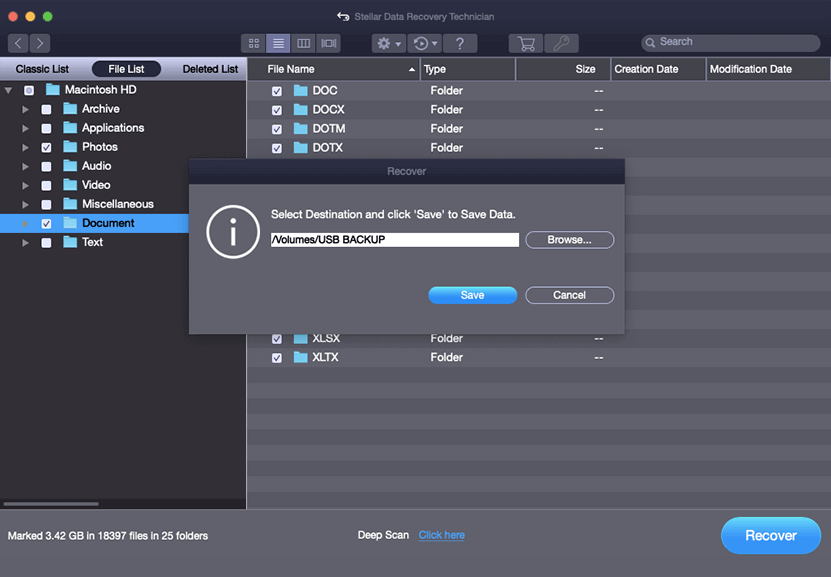Click the DOTX folder icon

click(300, 148)
